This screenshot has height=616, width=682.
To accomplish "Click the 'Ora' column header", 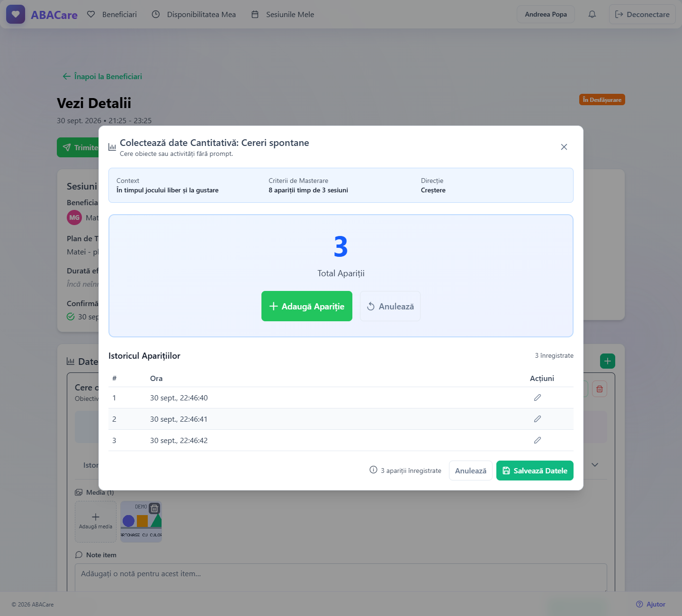I will click(x=156, y=378).
